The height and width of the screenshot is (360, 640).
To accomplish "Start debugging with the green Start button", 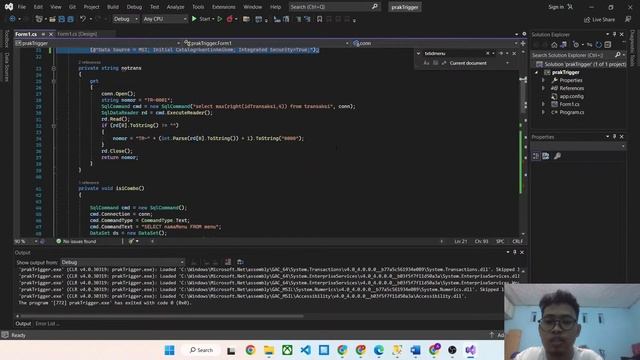I will point(202,19).
